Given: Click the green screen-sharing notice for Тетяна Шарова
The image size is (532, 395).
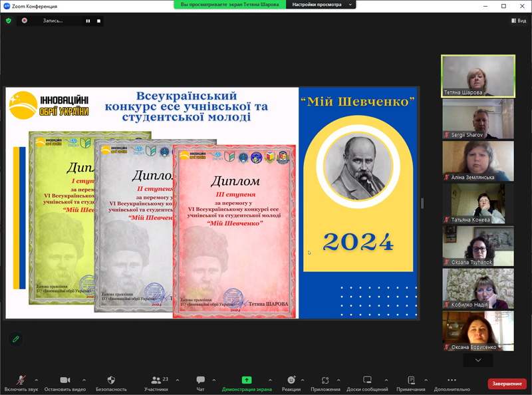Looking at the screenshot, I should click(x=229, y=5).
